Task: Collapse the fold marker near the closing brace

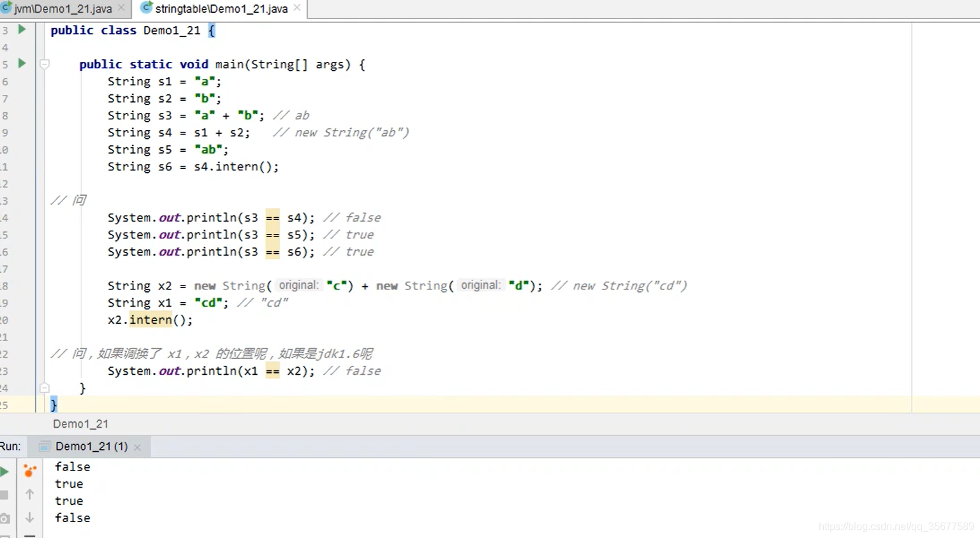Action: 43,387
